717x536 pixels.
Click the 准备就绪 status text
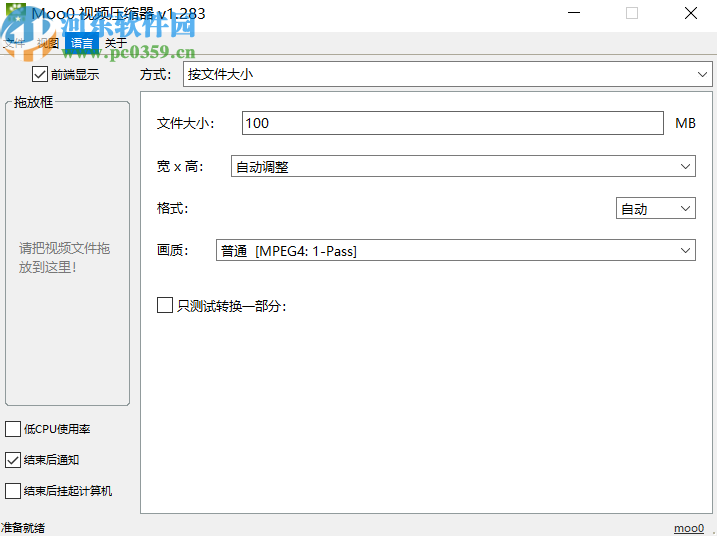coord(23,528)
